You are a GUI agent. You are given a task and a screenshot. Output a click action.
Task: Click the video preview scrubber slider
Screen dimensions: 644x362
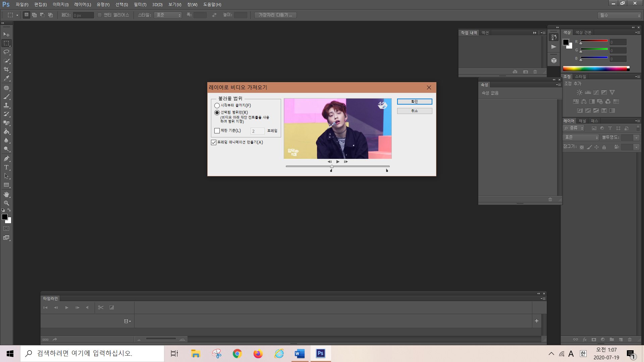[332, 167]
